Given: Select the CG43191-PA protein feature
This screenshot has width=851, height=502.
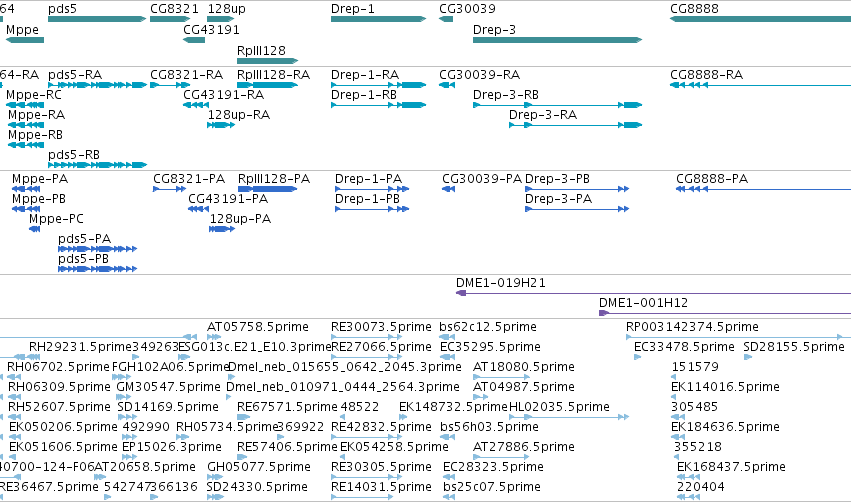Looking at the screenshot, I should (199, 209).
